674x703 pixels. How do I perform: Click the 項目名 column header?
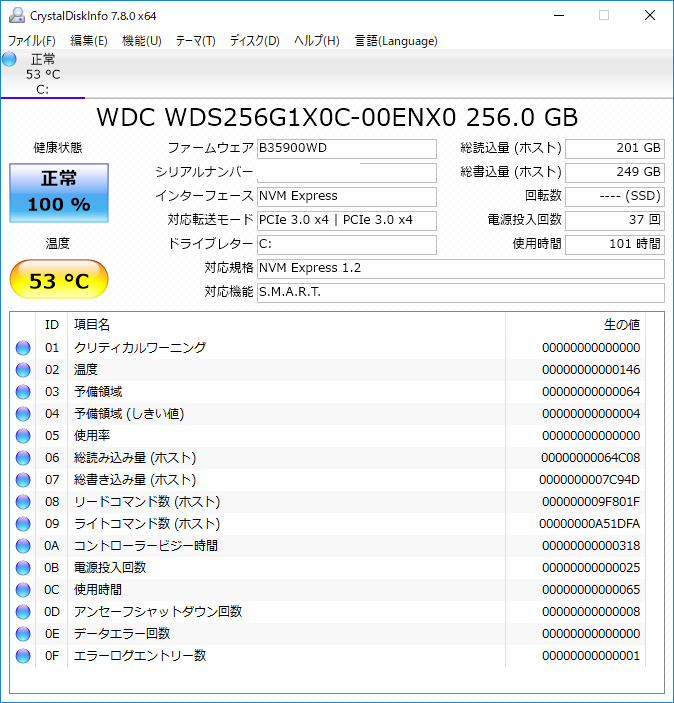click(x=92, y=324)
